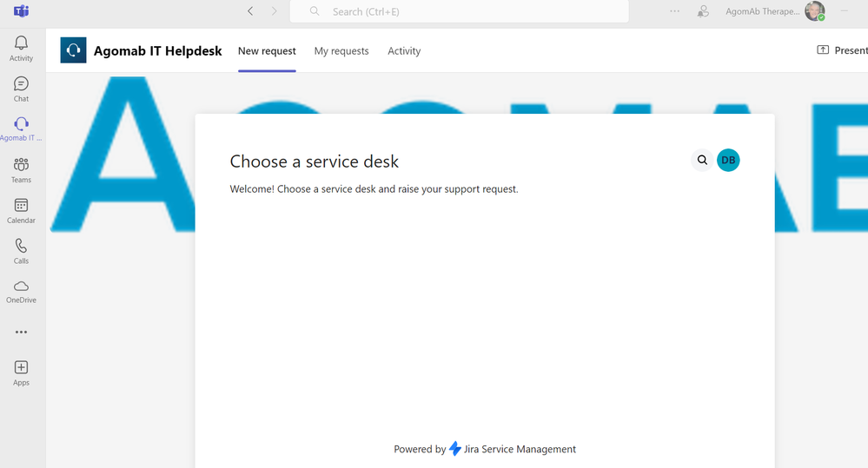The width and height of the screenshot is (868, 468).
Task: Click the Microsoft Teams logo
Action: point(21,11)
